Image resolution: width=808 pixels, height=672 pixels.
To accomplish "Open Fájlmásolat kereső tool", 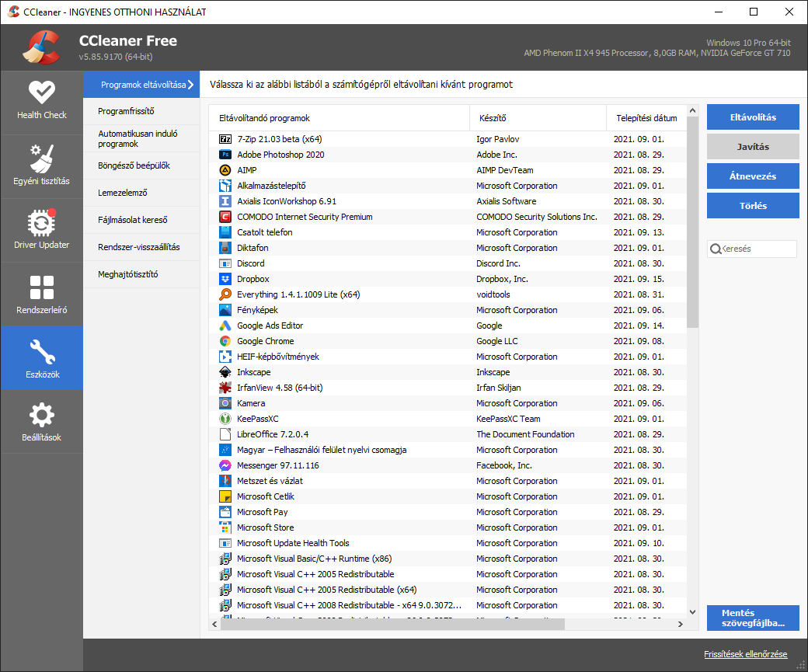I will [141, 220].
